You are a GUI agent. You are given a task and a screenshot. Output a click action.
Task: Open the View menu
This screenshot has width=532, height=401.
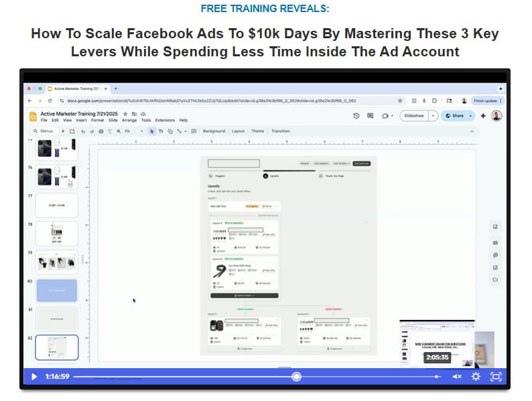click(67, 120)
